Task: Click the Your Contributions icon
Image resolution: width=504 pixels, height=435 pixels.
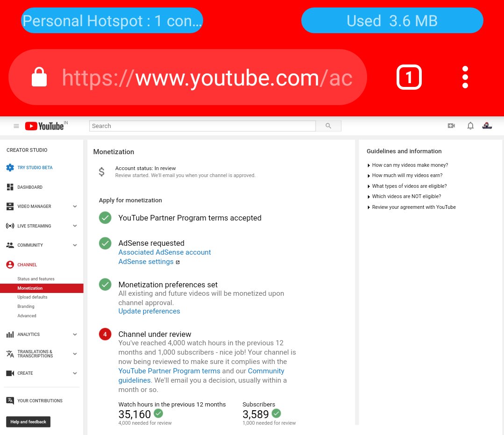Action: [10, 400]
